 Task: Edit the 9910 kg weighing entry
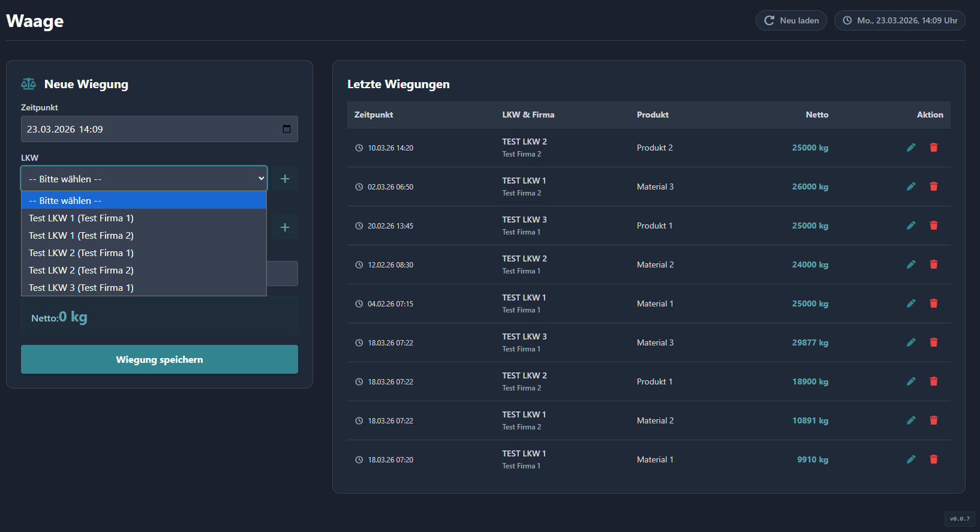click(910, 459)
